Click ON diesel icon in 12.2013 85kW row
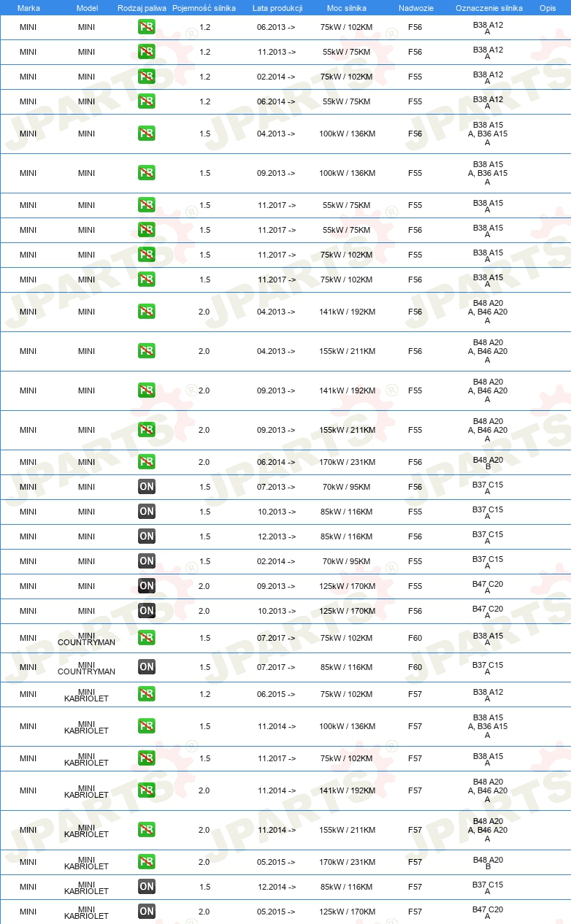 [x=147, y=536]
